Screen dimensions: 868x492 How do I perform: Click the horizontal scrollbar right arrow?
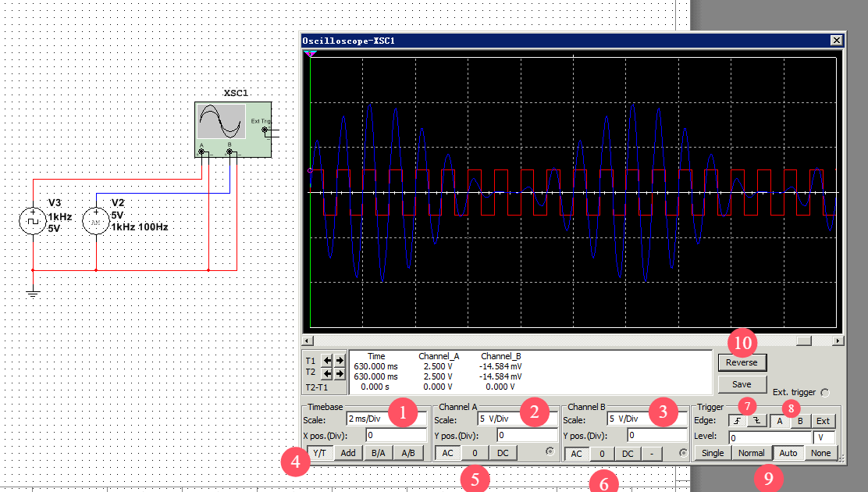(838, 340)
